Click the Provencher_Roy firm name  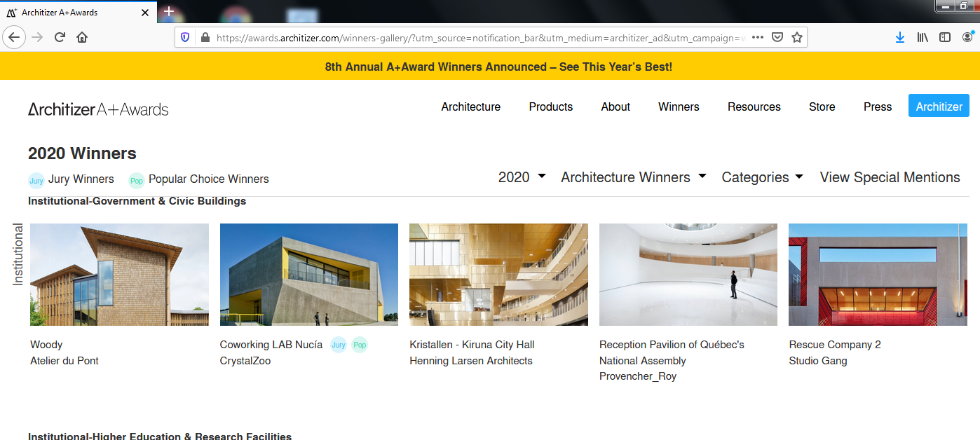[x=638, y=377]
